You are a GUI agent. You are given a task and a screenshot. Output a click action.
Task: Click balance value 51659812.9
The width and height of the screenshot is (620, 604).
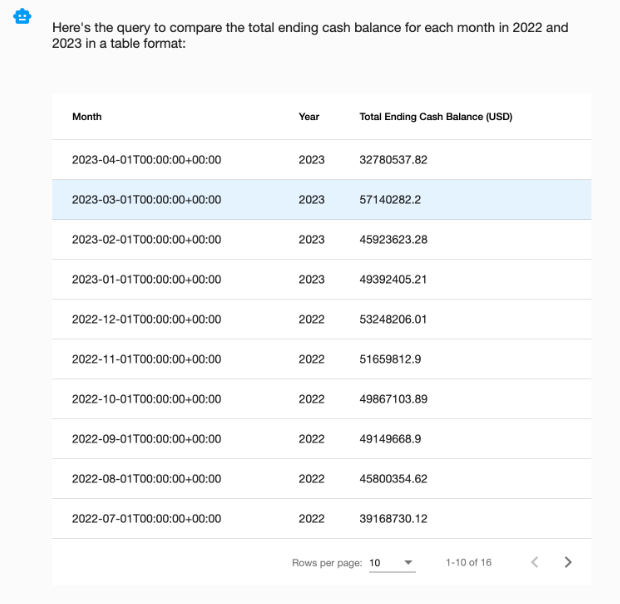click(x=390, y=359)
